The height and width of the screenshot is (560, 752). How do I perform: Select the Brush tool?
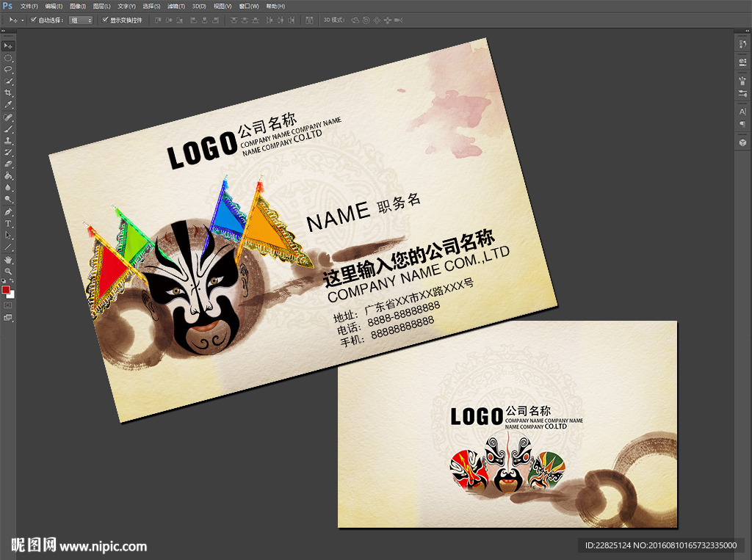coord(8,129)
